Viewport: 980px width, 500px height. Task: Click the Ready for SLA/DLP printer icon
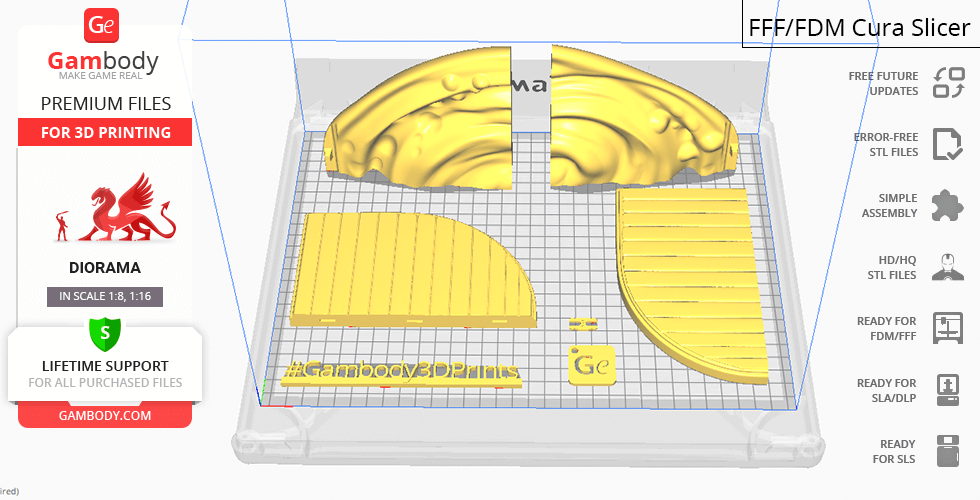pyautogui.click(x=947, y=390)
